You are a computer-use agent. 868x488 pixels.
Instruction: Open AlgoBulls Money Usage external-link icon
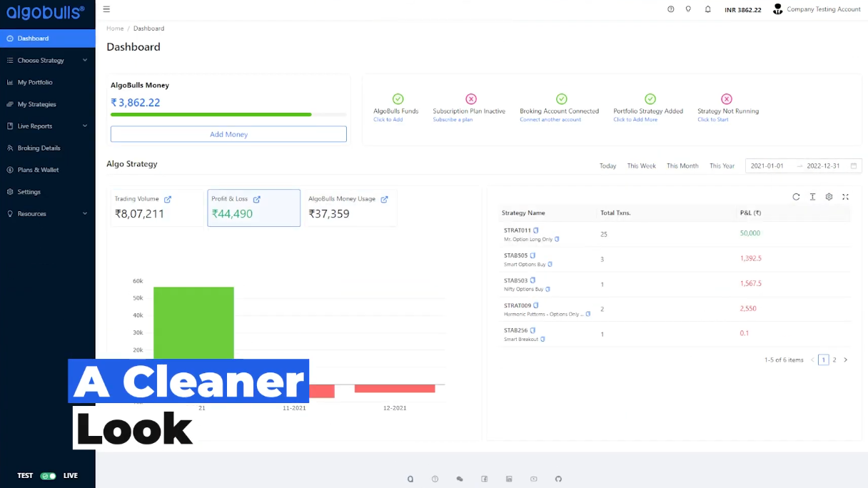[384, 199]
